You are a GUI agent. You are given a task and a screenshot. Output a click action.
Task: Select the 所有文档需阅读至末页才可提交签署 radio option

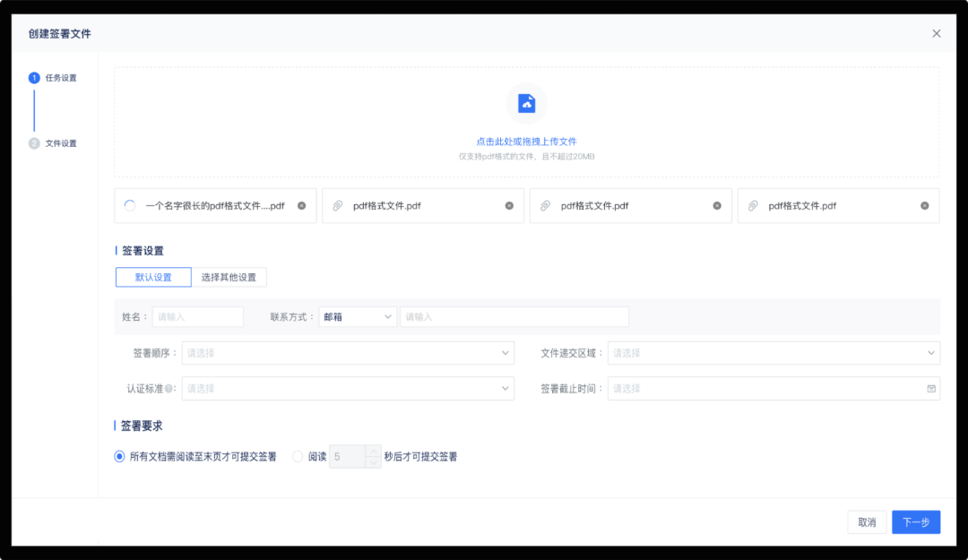(x=118, y=456)
